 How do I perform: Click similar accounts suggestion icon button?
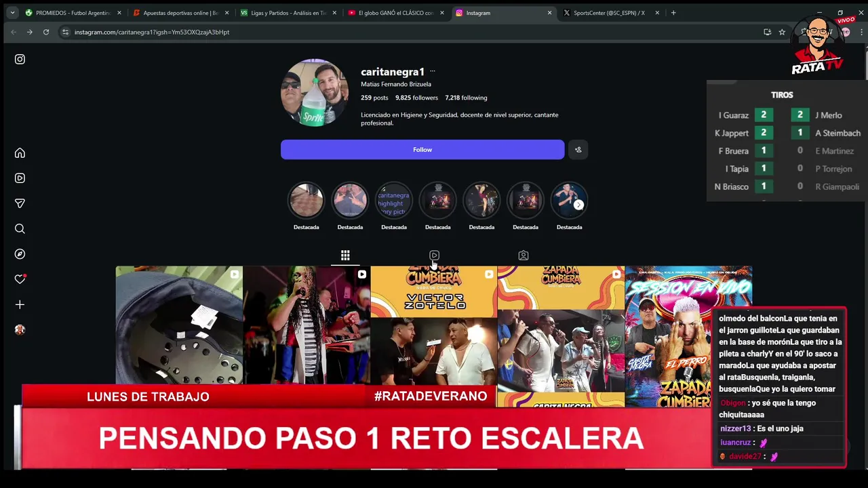[x=578, y=150]
